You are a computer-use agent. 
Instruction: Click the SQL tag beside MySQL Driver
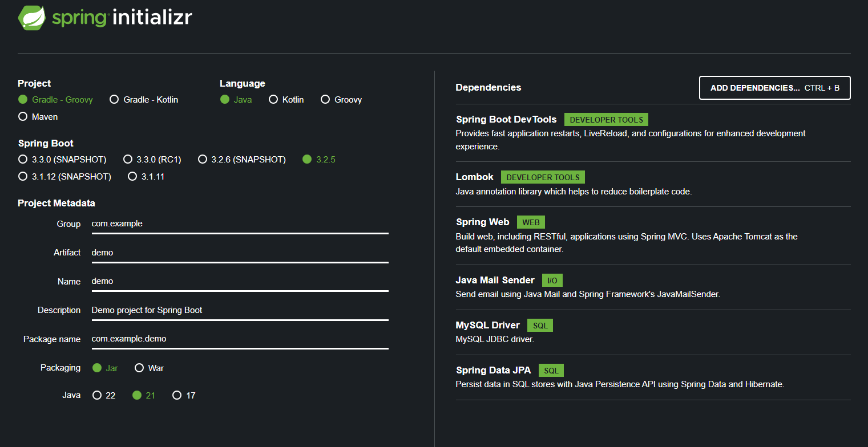(x=540, y=326)
